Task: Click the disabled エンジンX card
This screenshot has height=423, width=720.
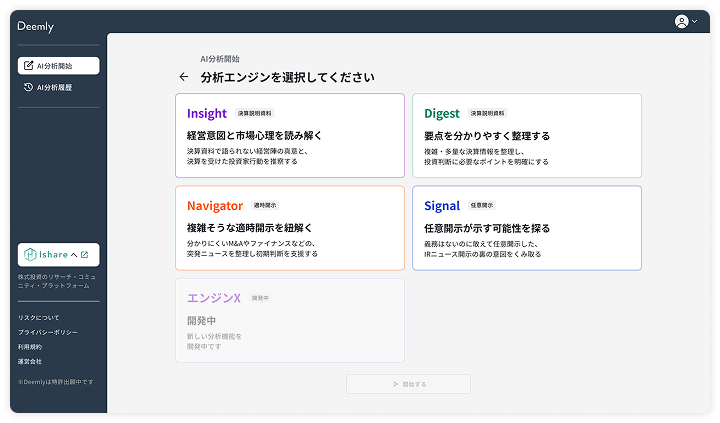Action: 290,320
